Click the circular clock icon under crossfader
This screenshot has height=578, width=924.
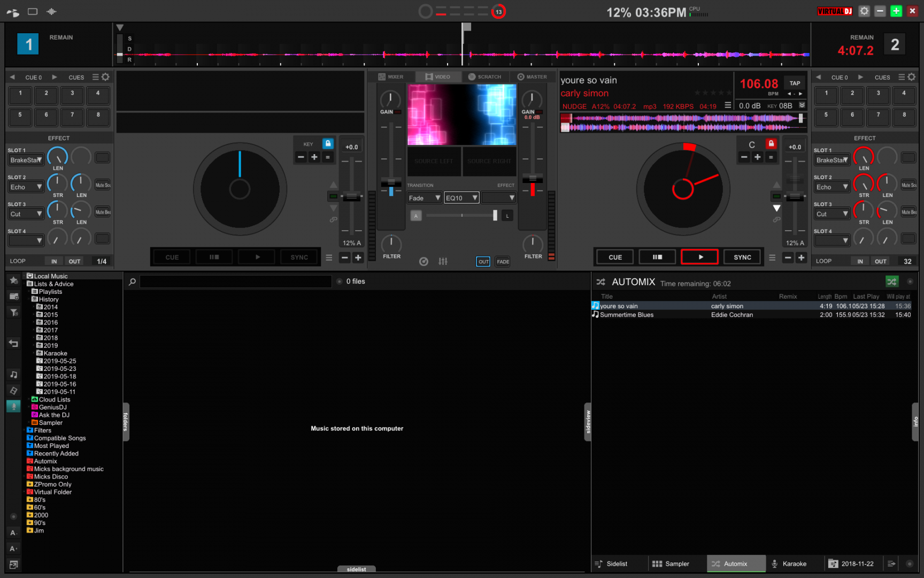click(423, 261)
